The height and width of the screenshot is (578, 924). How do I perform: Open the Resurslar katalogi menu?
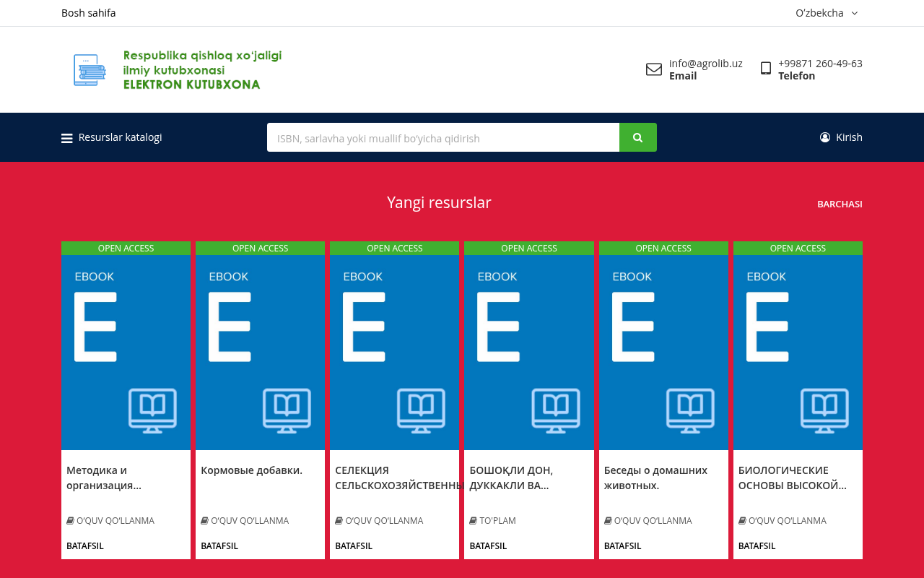coord(120,137)
